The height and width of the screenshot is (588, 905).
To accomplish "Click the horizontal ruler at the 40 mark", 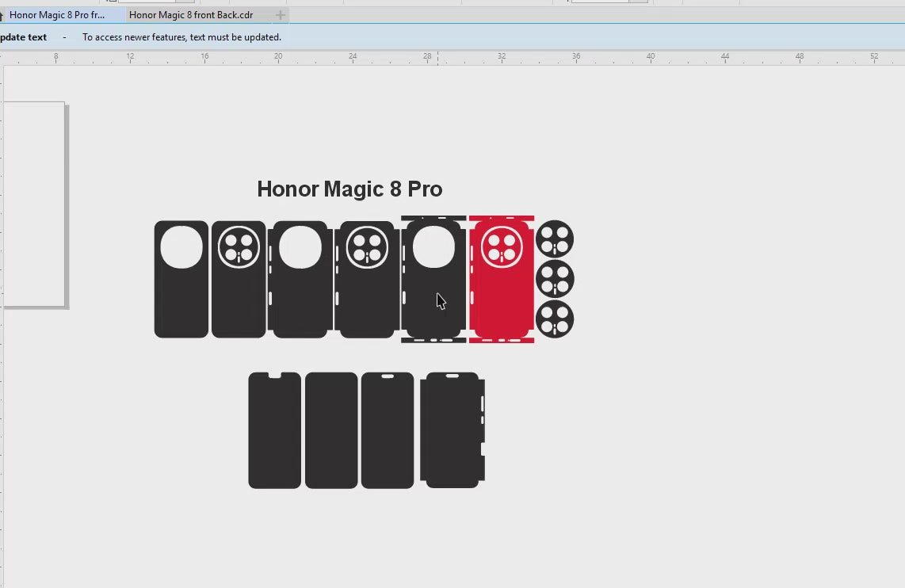I will coord(651,58).
